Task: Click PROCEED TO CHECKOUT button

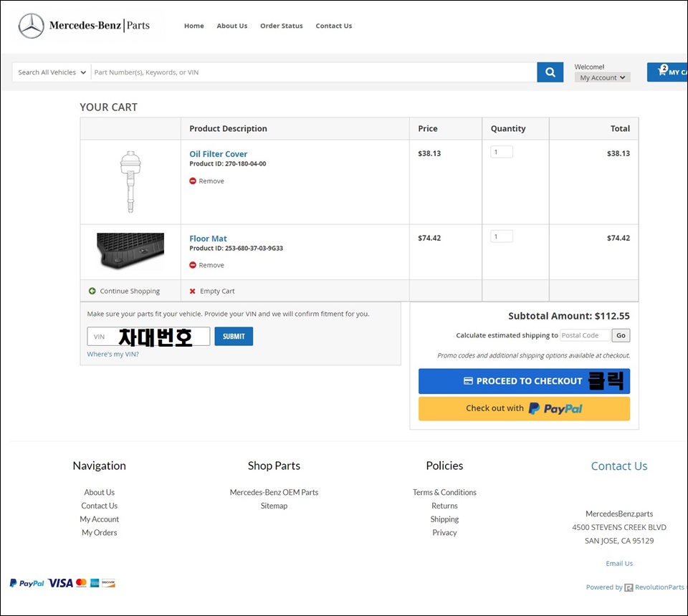Action: click(x=524, y=381)
